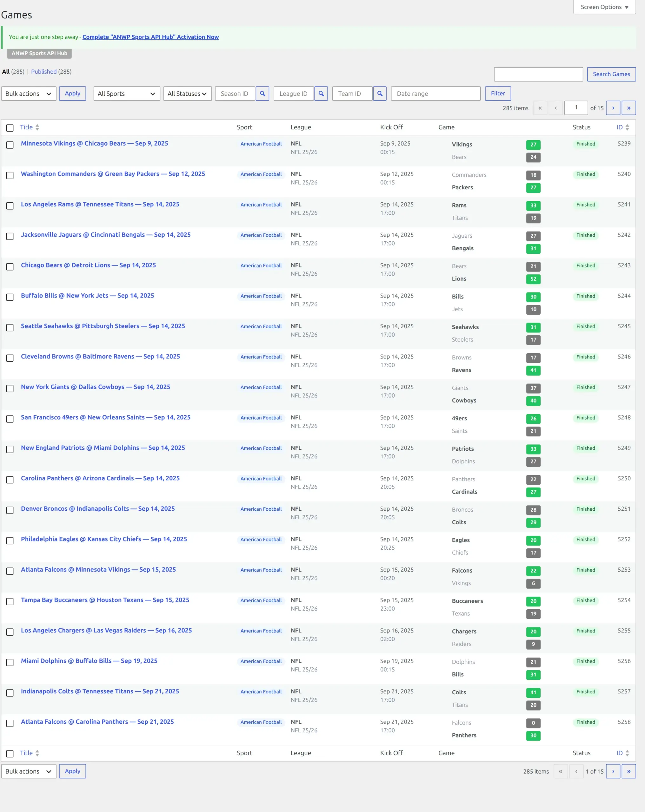Open the bottom Bulk actions dropdown

29,771
